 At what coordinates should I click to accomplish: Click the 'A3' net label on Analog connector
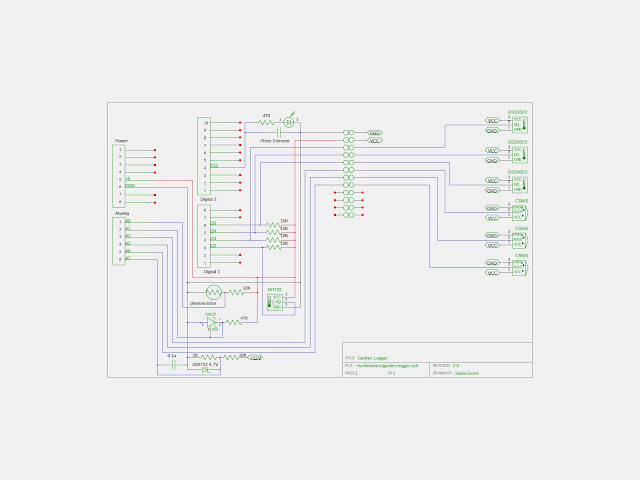coord(128,243)
